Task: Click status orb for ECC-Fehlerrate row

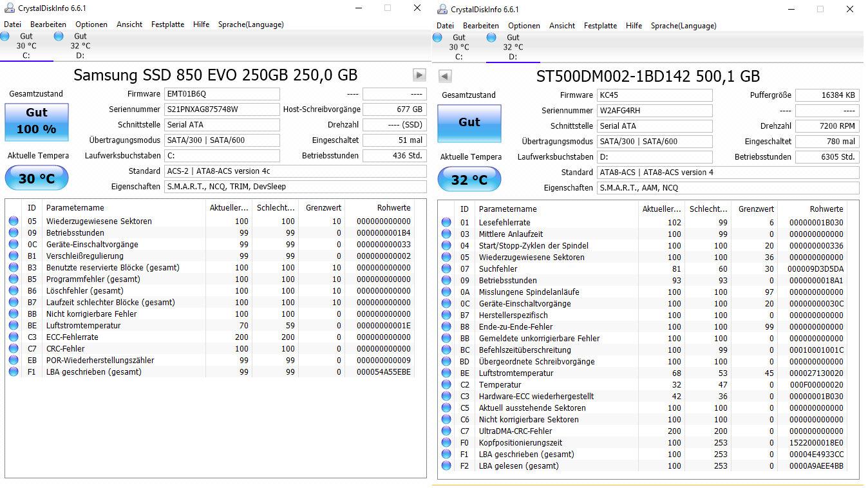Action: tap(14, 337)
